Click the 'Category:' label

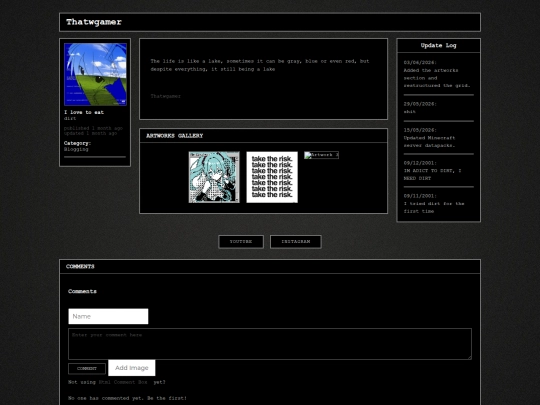[77, 143]
